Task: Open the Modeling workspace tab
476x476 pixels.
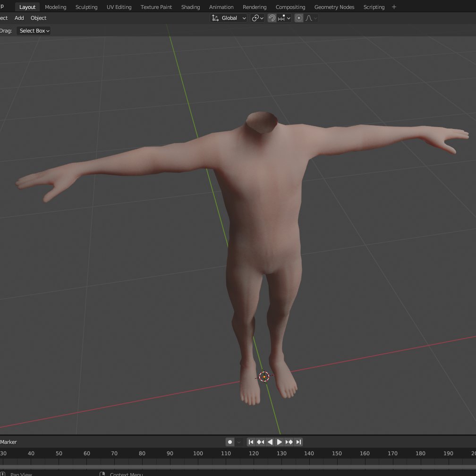Action: [x=56, y=7]
